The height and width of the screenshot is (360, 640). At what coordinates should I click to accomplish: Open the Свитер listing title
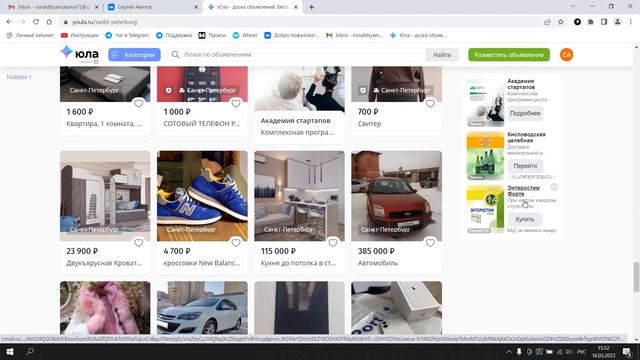(x=369, y=124)
